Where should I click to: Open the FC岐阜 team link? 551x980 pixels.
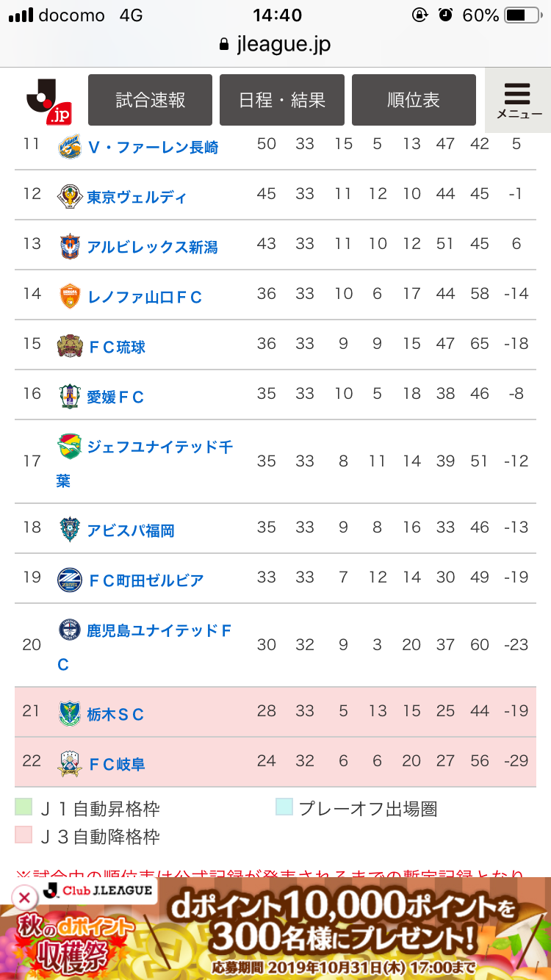pos(116,764)
